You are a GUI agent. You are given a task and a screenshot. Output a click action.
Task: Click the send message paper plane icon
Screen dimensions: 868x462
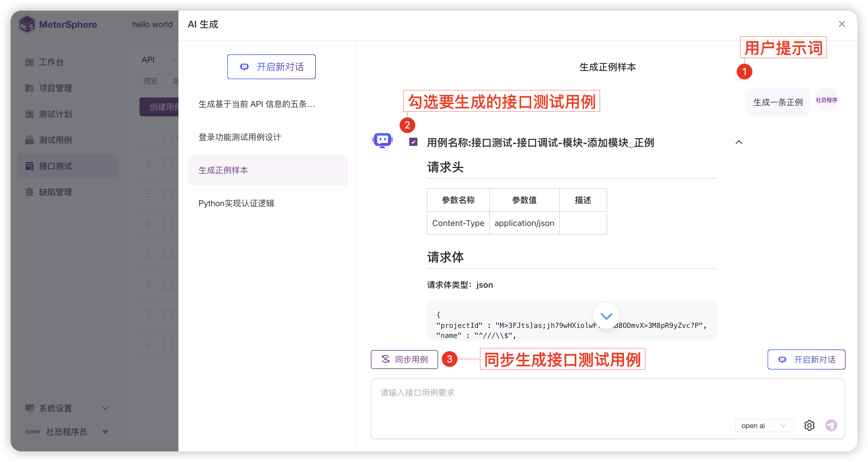point(831,425)
